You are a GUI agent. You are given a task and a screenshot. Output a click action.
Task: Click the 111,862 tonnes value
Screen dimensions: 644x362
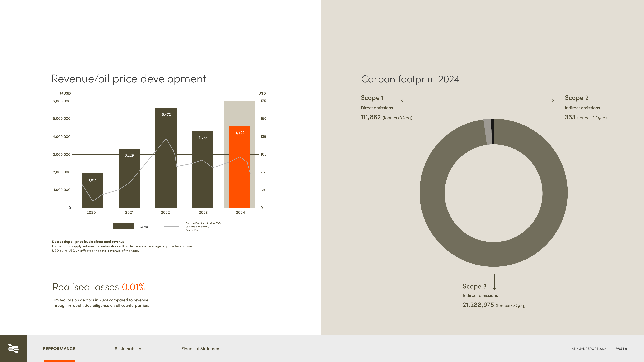(x=386, y=117)
